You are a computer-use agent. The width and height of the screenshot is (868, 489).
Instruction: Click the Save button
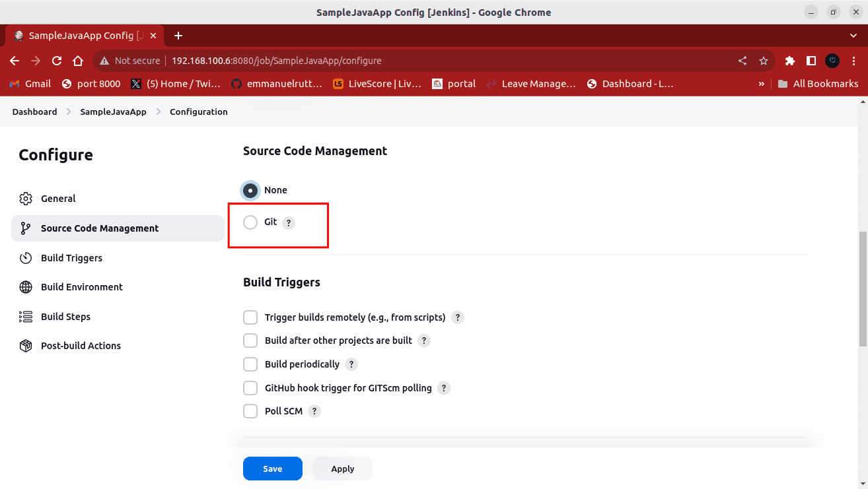(272, 469)
